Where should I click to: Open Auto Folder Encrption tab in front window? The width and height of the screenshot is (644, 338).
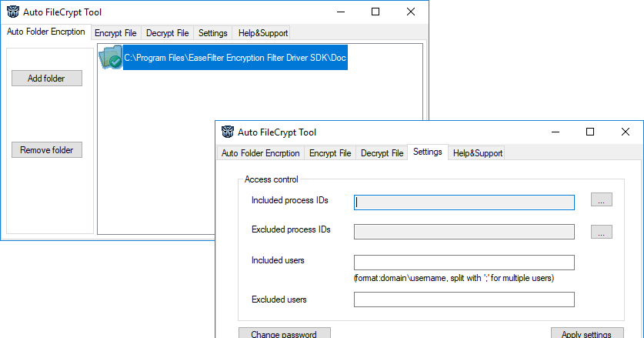click(260, 153)
